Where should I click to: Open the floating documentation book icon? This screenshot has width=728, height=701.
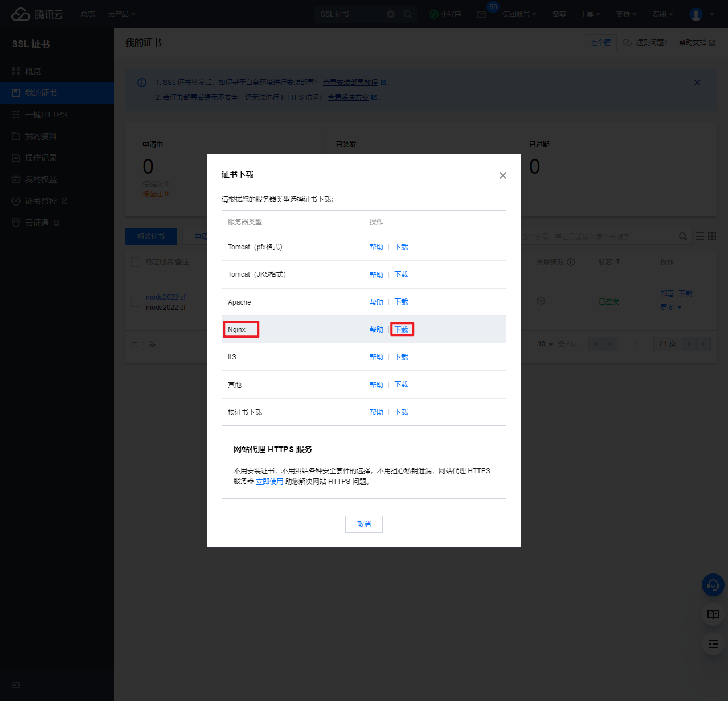[713, 614]
